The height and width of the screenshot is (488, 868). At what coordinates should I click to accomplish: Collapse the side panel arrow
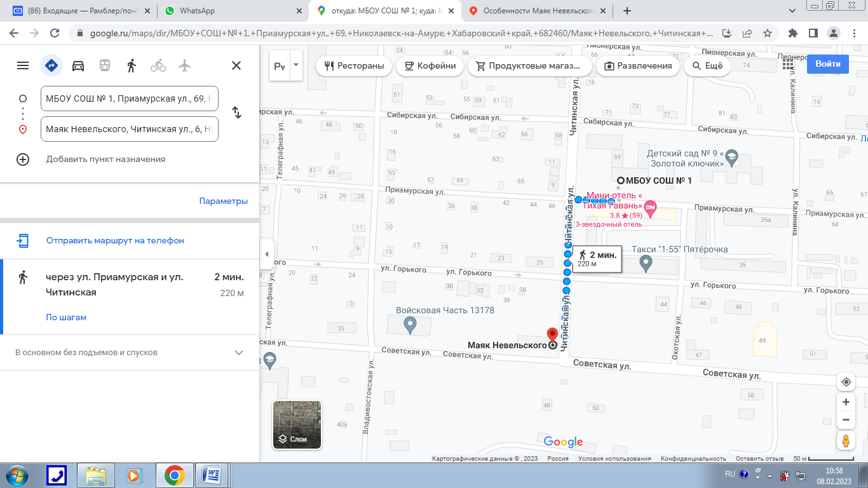tap(266, 254)
